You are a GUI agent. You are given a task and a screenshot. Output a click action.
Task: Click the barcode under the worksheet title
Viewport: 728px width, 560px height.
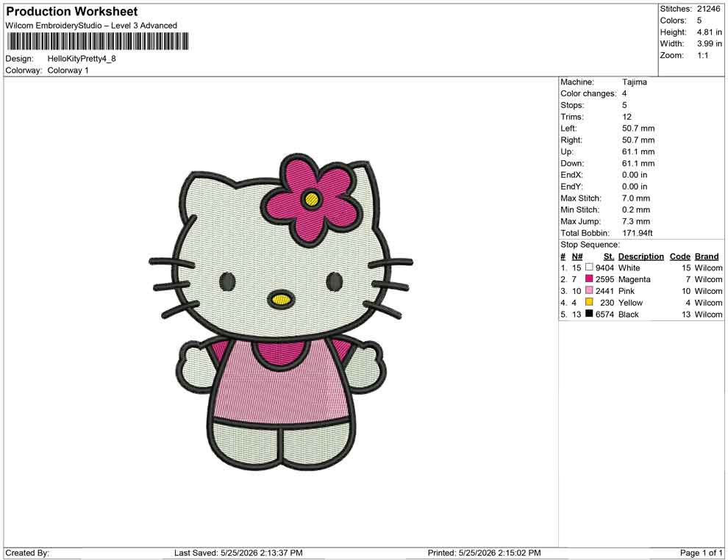(98, 41)
